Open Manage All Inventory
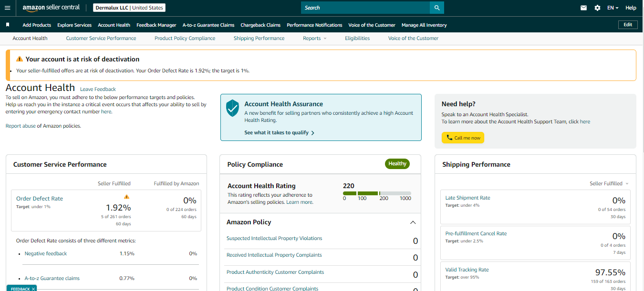 pos(424,25)
